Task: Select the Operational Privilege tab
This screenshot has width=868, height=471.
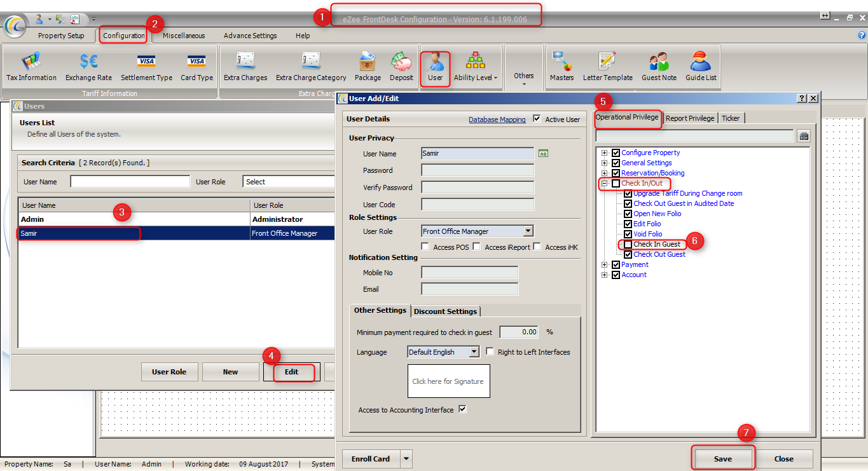Action: click(627, 118)
